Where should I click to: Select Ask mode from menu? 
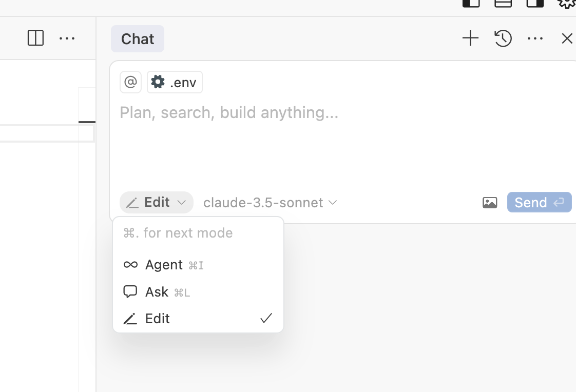tap(157, 292)
